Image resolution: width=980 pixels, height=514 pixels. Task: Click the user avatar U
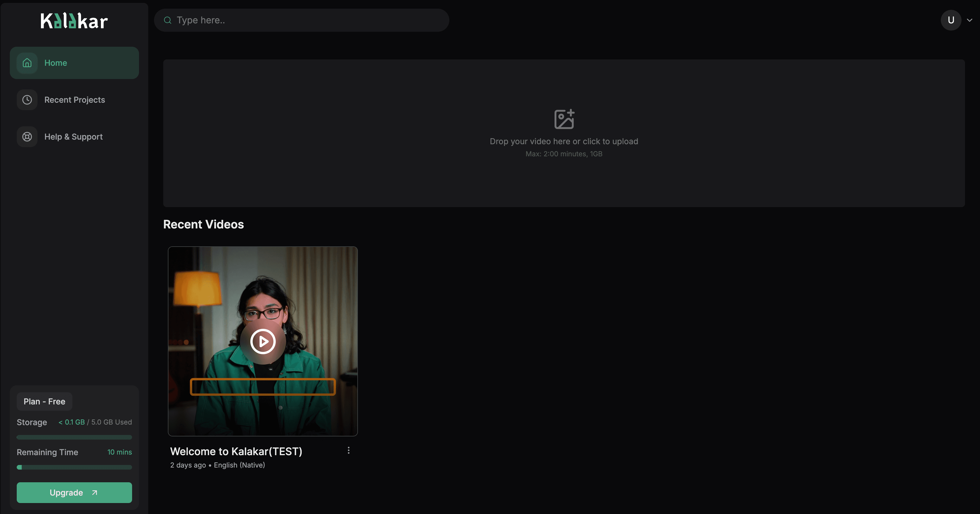tap(951, 20)
